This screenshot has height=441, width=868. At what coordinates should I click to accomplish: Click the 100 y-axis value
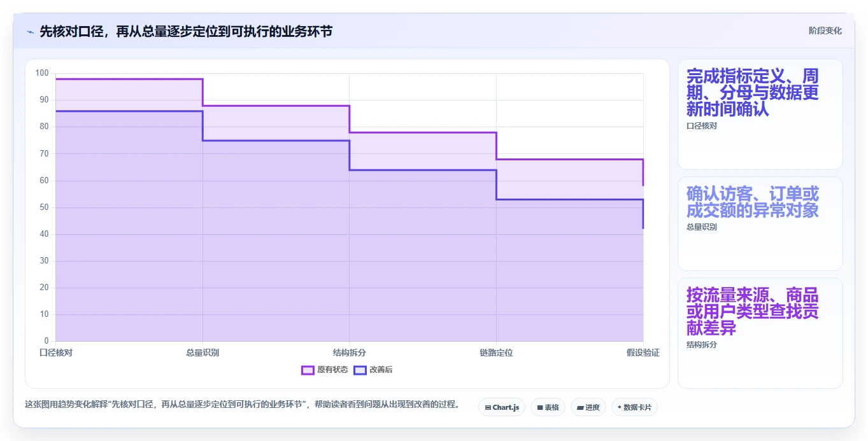42,73
